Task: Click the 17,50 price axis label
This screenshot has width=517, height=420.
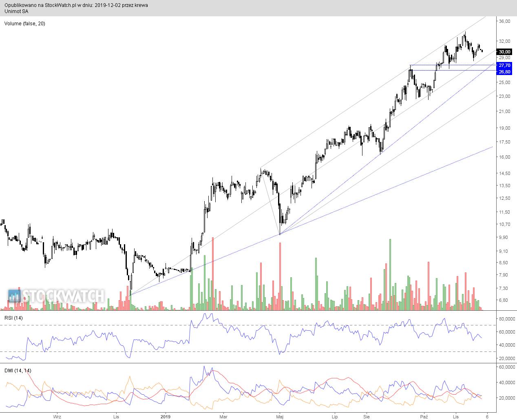Action: tap(505, 142)
